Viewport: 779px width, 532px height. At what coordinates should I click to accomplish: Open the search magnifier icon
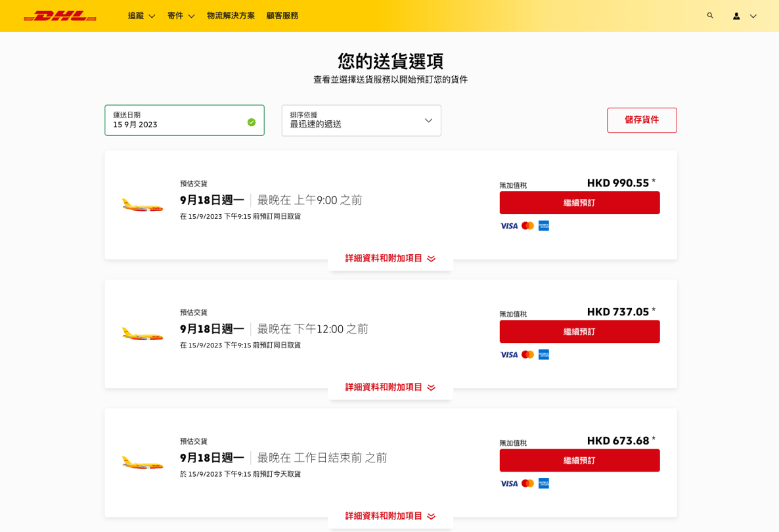(x=710, y=16)
